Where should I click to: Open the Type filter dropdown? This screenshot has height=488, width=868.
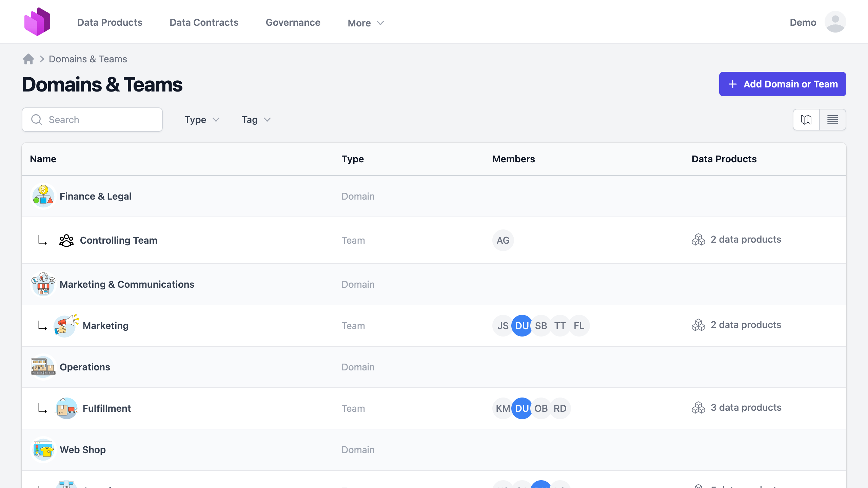click(x=202, y=120)
